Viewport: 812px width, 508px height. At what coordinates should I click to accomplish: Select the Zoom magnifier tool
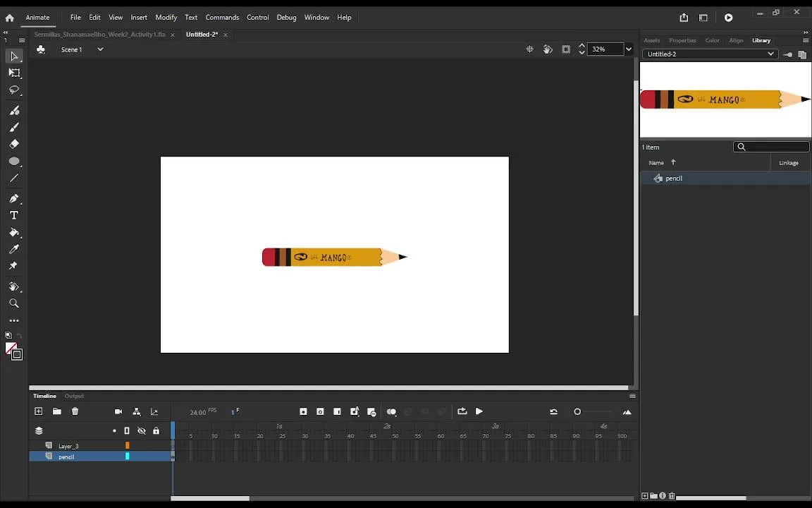[x=14, y=303]
